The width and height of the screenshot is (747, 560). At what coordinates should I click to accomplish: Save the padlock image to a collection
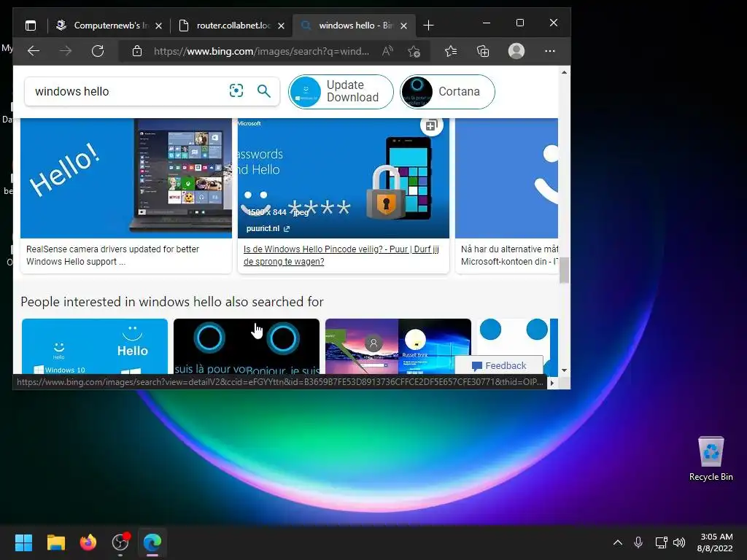pyautogui.click(x=432, y=125)
